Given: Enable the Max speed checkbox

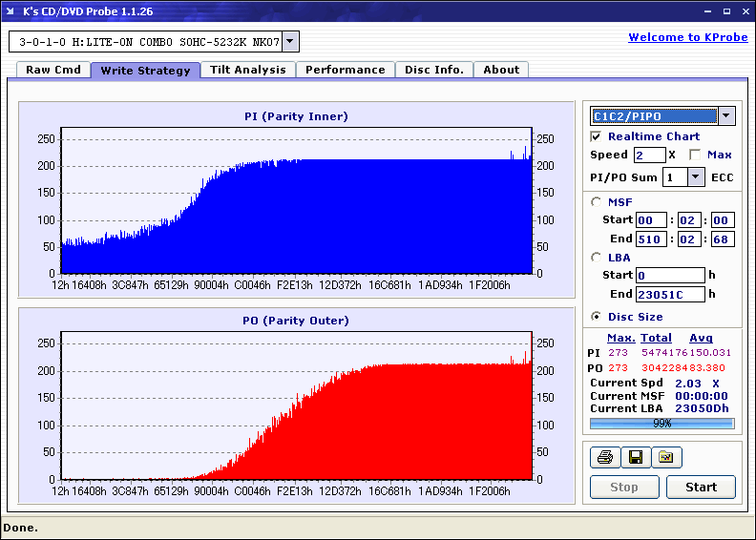Looking at the screenshot, I should point(695,155).
